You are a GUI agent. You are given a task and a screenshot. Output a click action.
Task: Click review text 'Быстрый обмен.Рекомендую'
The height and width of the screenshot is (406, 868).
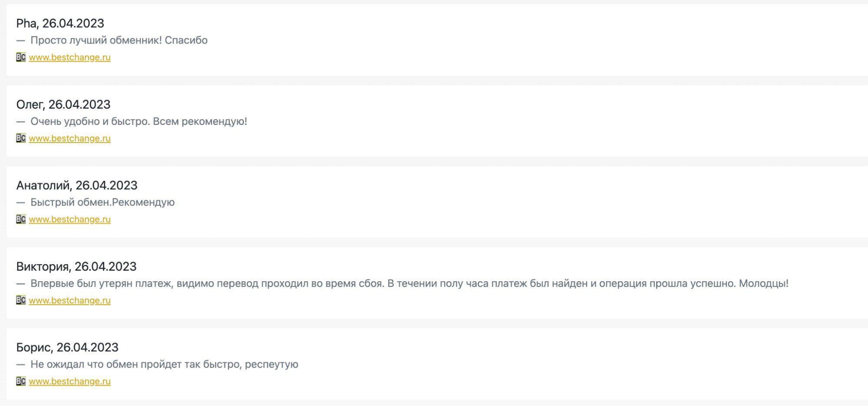pos(102,202)
